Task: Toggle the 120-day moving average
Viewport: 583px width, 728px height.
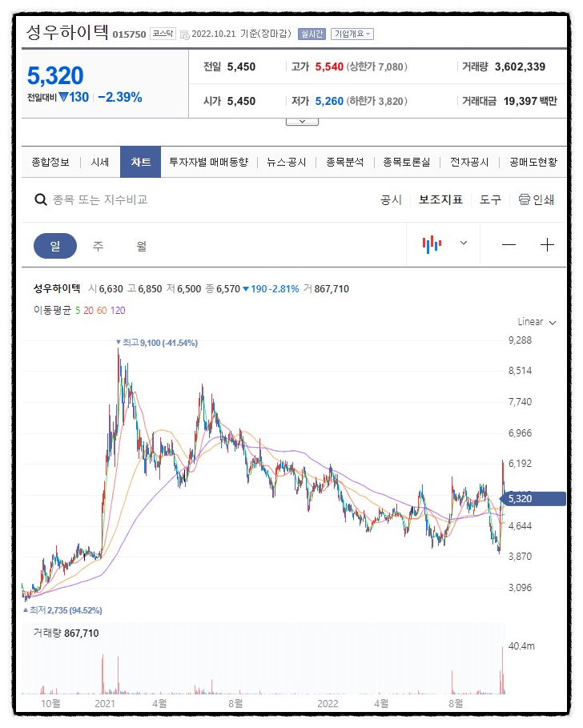Action: point(118,310)
